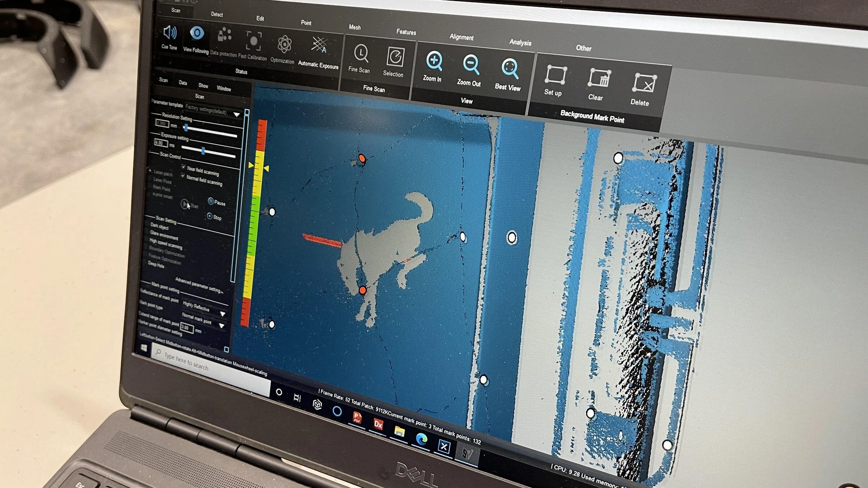Toggle the Cue Tone speaker icon
The image size is (868, 488).
[169, 33]
